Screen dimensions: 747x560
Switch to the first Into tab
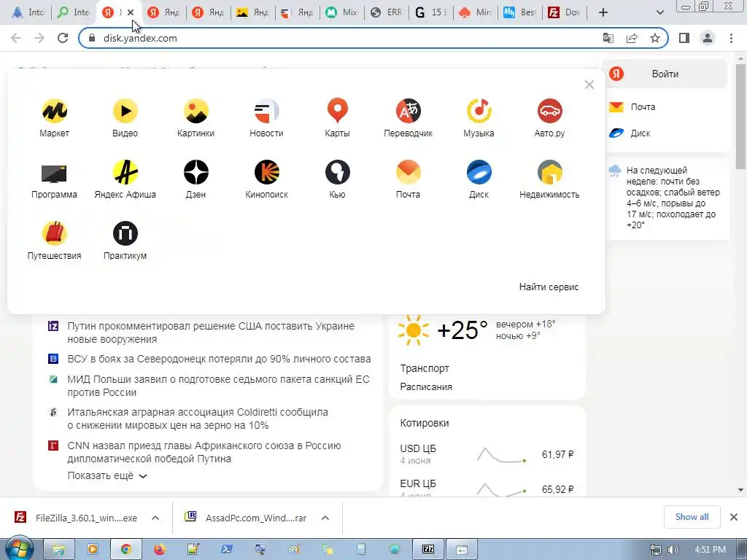[x=28, y=12]
